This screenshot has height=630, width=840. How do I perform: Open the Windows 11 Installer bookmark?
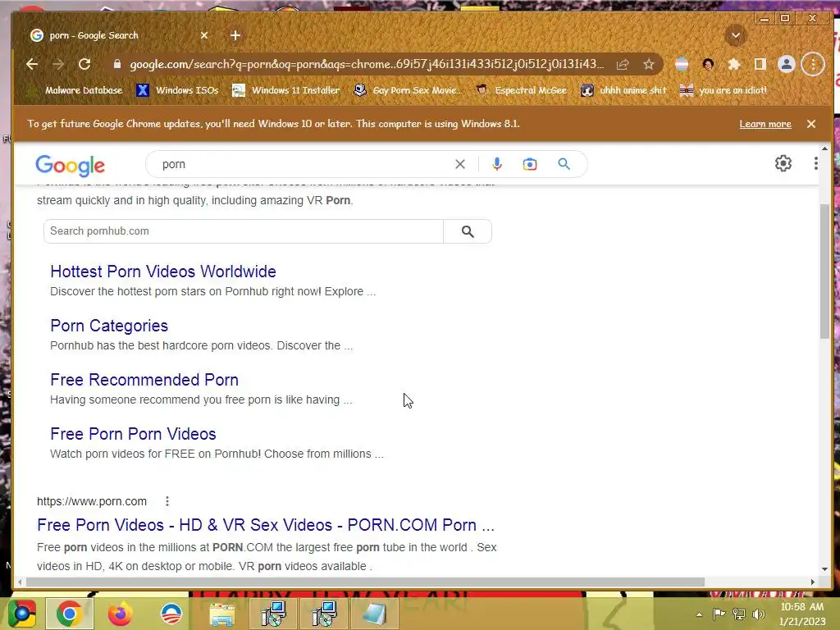point(286,90)
